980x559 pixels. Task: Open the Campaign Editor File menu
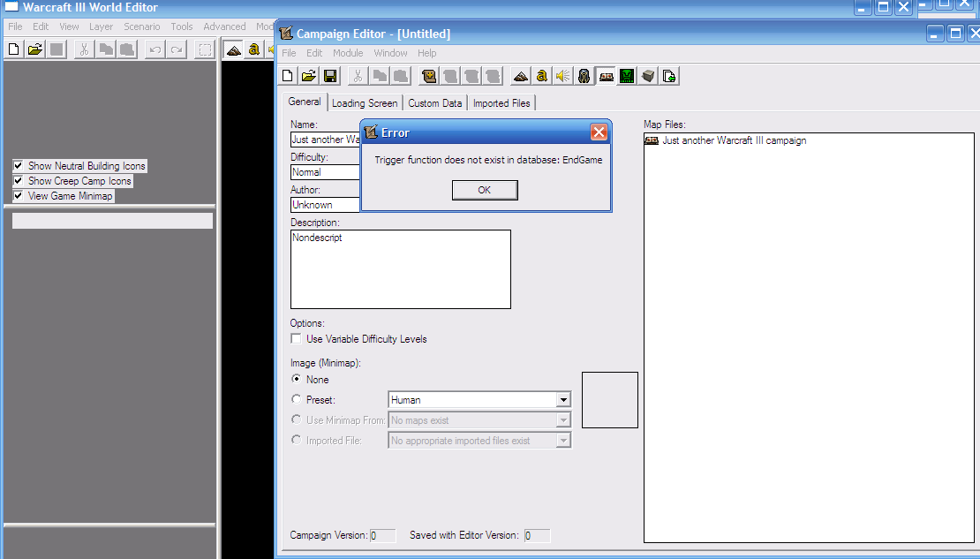(289, 53)
